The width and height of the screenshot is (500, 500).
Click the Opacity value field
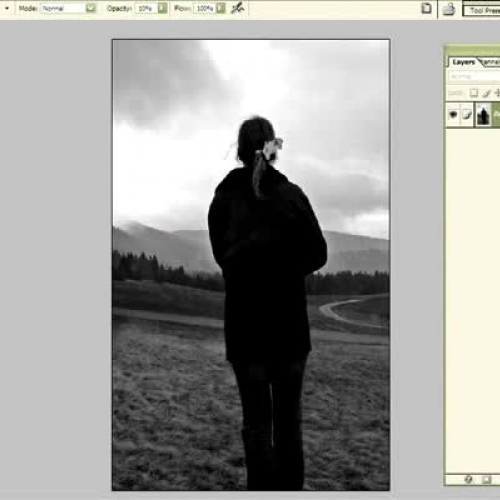[x=146, y=8]
